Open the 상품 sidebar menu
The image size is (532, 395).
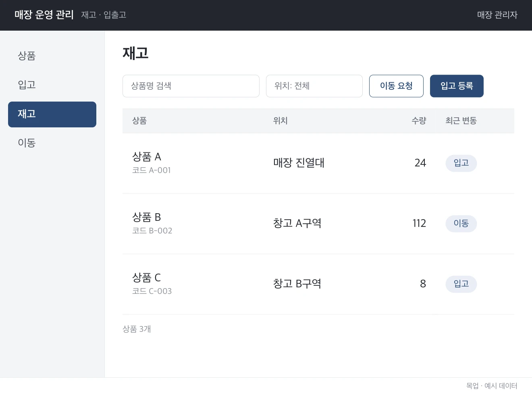point(52,56)
